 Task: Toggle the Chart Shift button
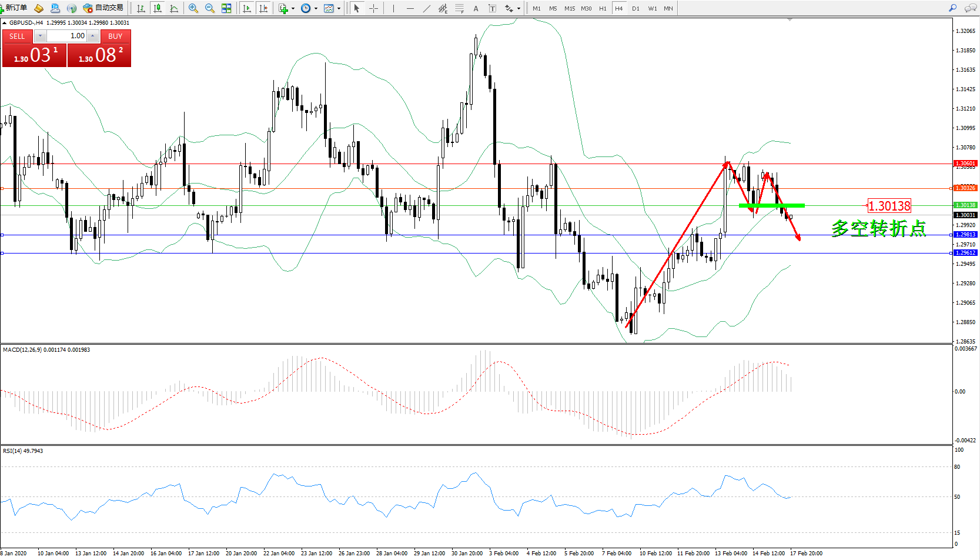[x=263, y=8]
